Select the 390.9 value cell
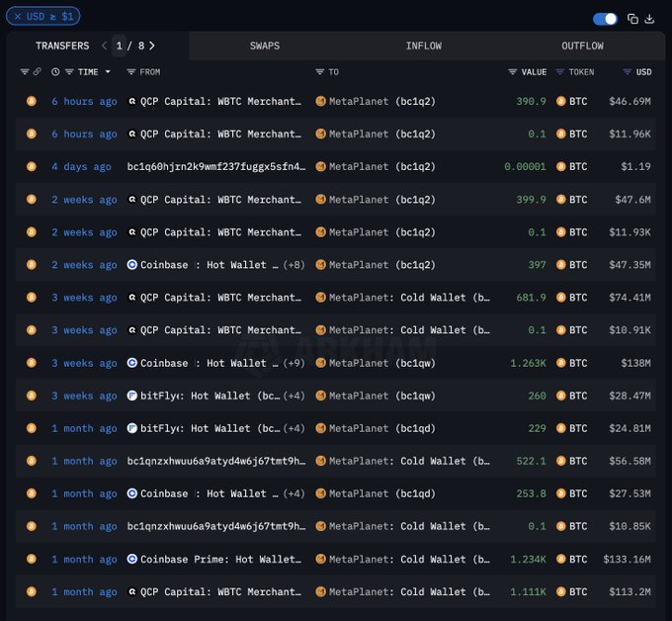 pos(531,101)
